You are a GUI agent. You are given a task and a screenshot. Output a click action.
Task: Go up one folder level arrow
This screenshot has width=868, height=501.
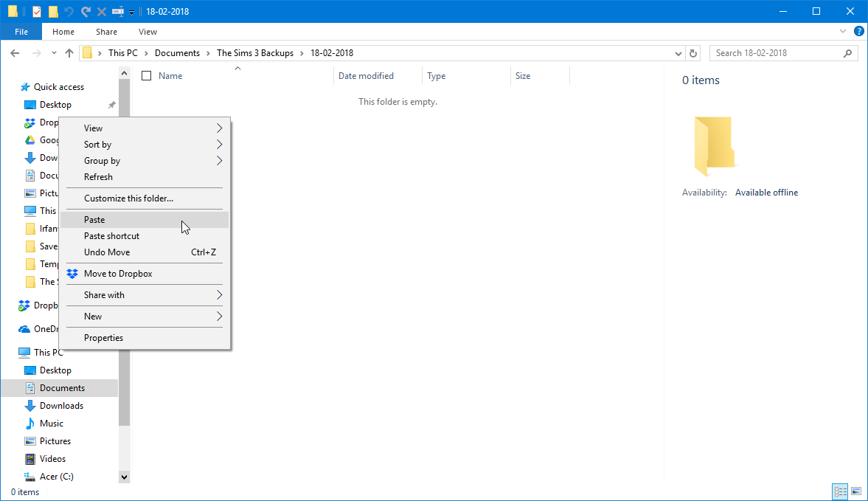point(69,53)
